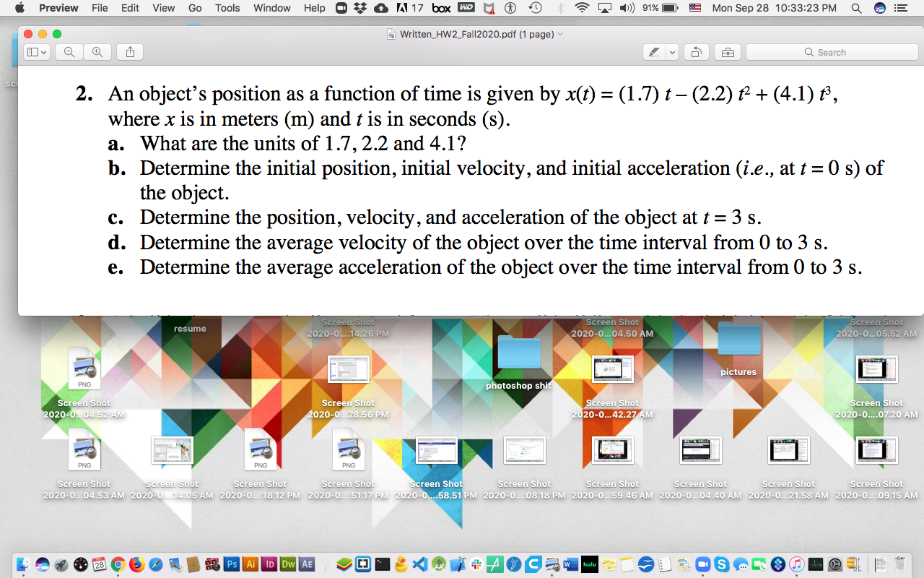Click the zoom-in magnifier in Preview's toolbar

coord(97,52)
